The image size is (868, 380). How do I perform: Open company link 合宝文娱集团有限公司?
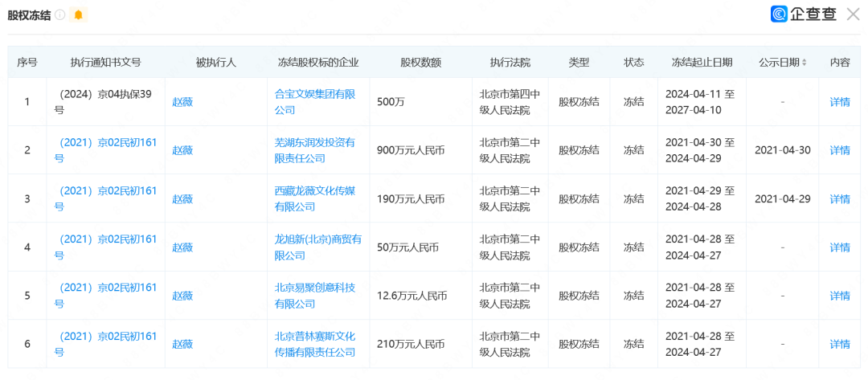point(315,102)
